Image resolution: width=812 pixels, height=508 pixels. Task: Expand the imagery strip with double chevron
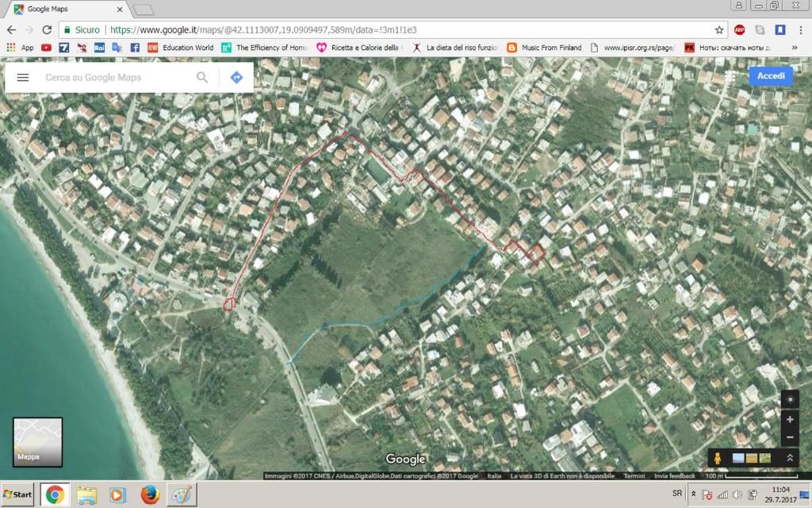point(790,458)
